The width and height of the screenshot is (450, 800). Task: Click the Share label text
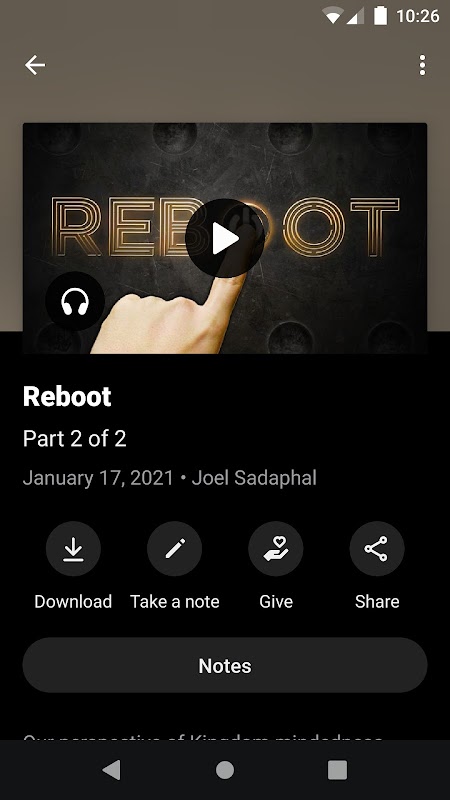[377, 602]
